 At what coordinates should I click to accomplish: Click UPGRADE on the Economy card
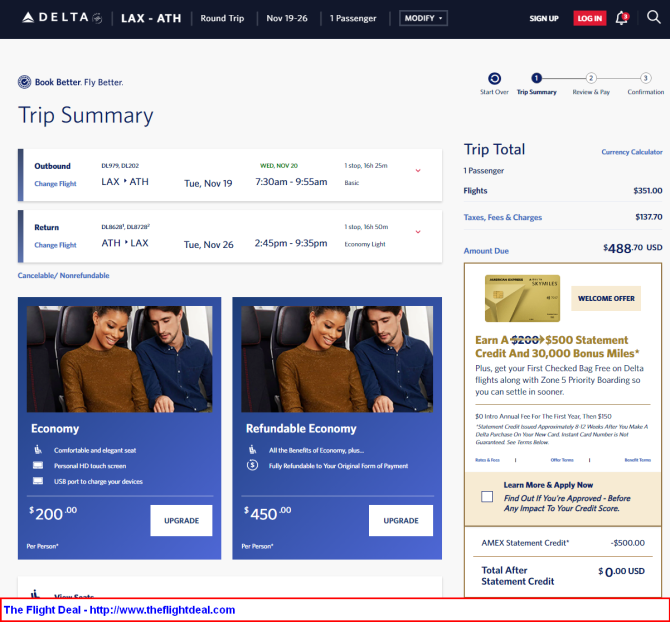pyautogui.click(x=181, y=520)
